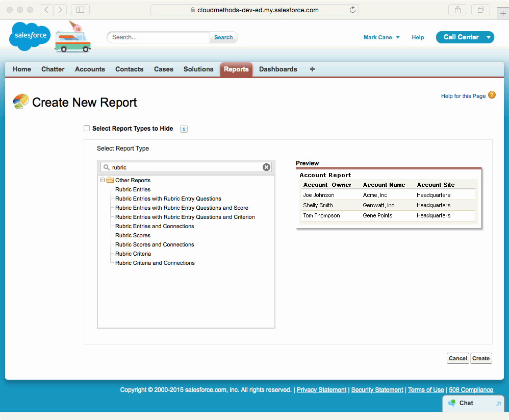
Task: Click the Cancel button
Action: tap(457, 358)
